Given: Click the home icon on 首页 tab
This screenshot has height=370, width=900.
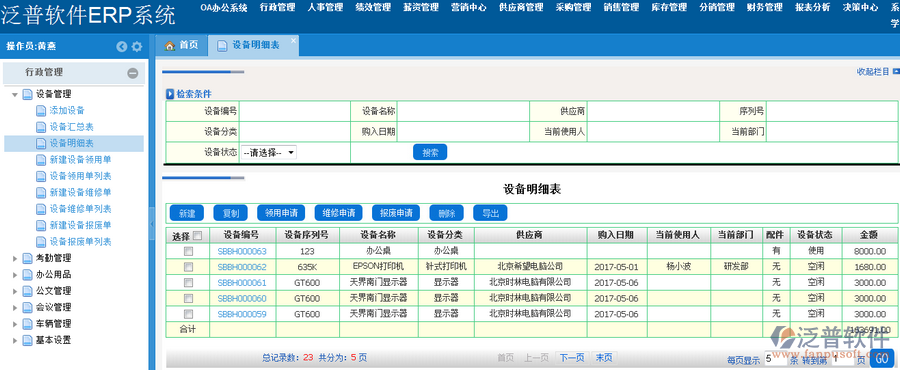Looking at the screenshot, I should (169, 46).
